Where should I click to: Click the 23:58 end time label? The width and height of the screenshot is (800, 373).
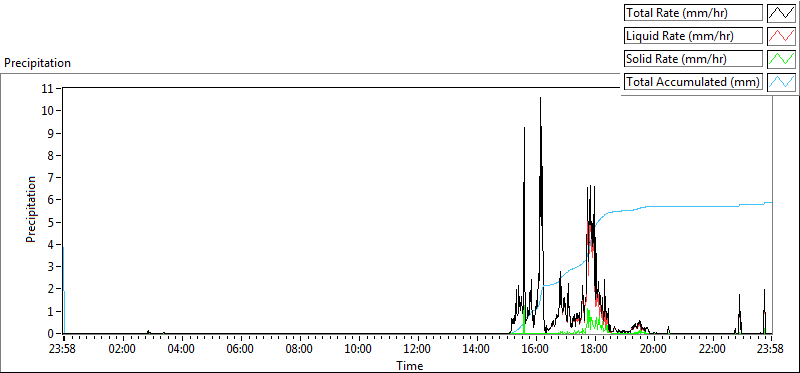pyautogui.click(x=770, y=350)
